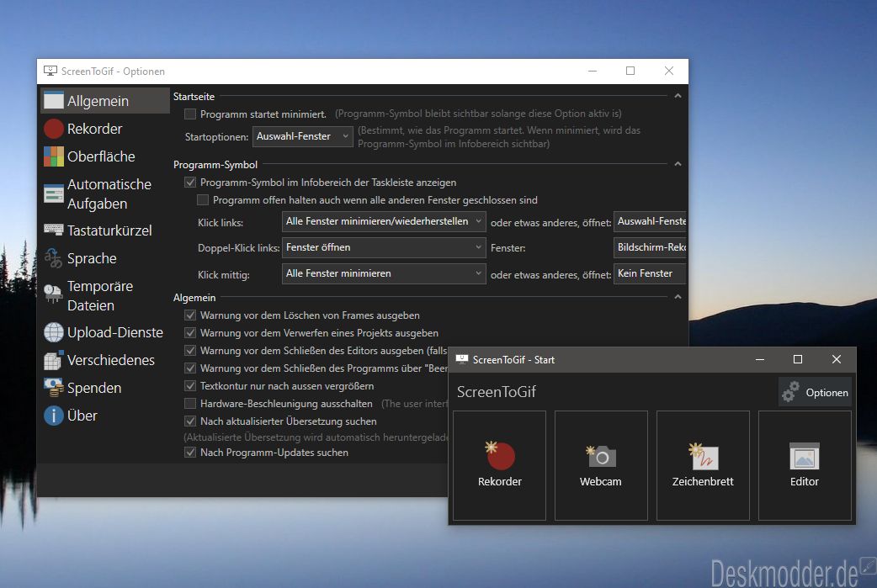Toggle 'Warnung vor dem Verwerfen eines Projekts' checkbox
Viewport: 877px width, 588px height.
tap(190, 333)
